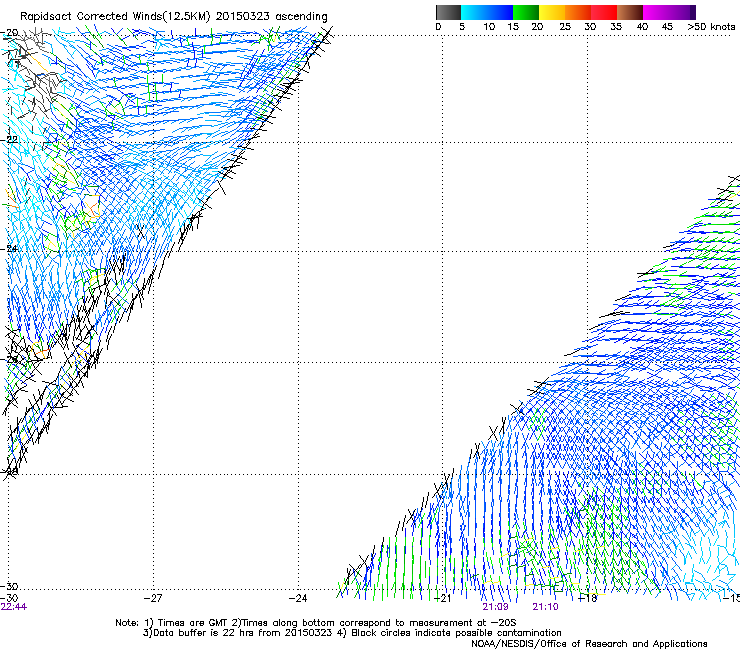Click the legend tick label "35"
The height and width of the screenshot is (650, 740).
click(x=616, y=27)
